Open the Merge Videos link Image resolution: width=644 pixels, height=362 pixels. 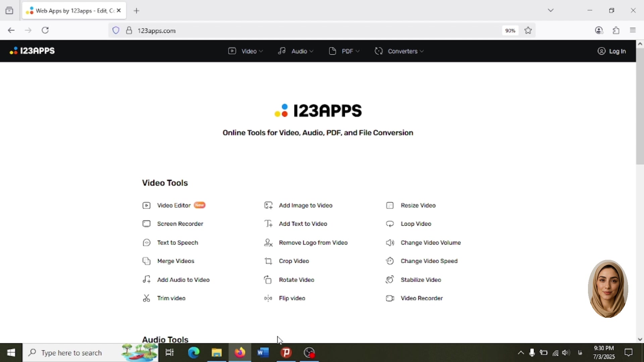tap(176, 261)
